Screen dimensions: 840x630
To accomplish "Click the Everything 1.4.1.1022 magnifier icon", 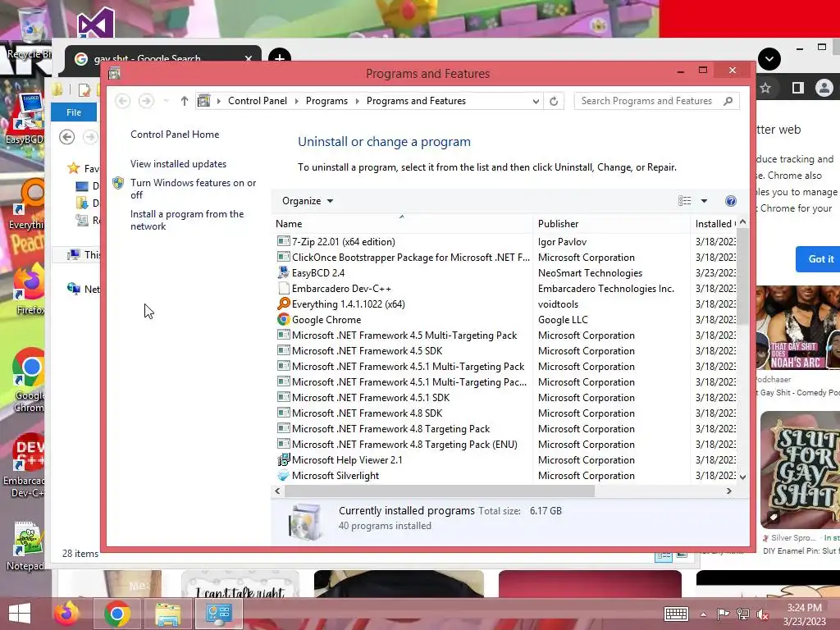I will click(x=283, y=304).
